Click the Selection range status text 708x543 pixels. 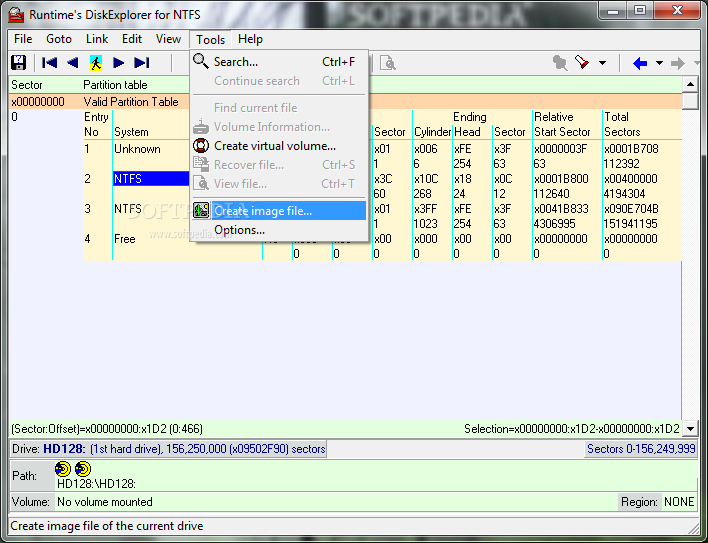pos(572,429)
